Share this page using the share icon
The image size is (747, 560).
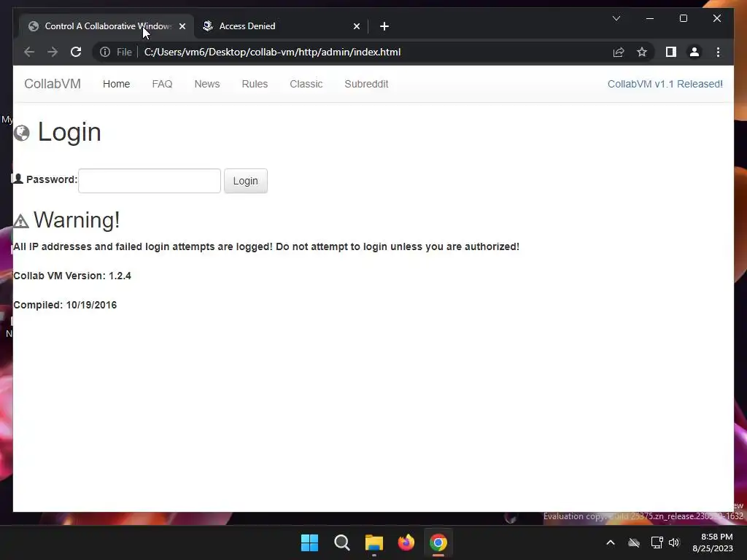pyautogui.click(x=619, y=52)
